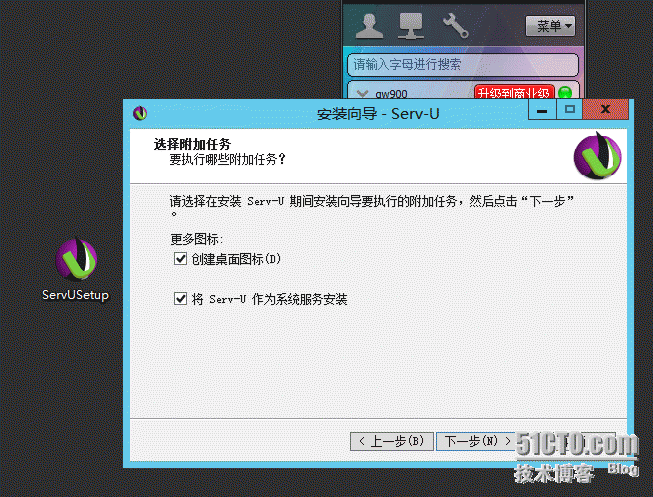
Task: Click the Serv-U logo in wizard header
Action: [597, 155]
